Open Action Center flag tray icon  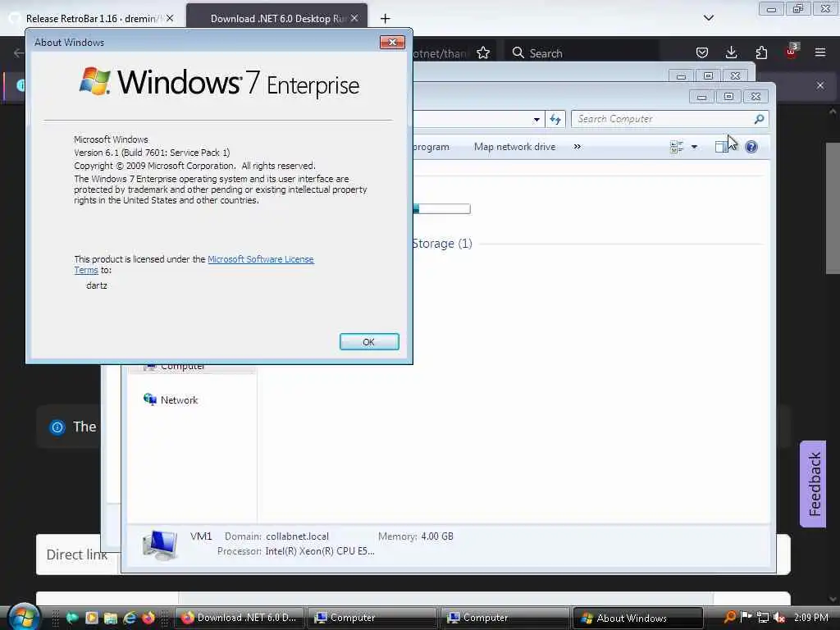pyautogui.click(x=746, y=617)
